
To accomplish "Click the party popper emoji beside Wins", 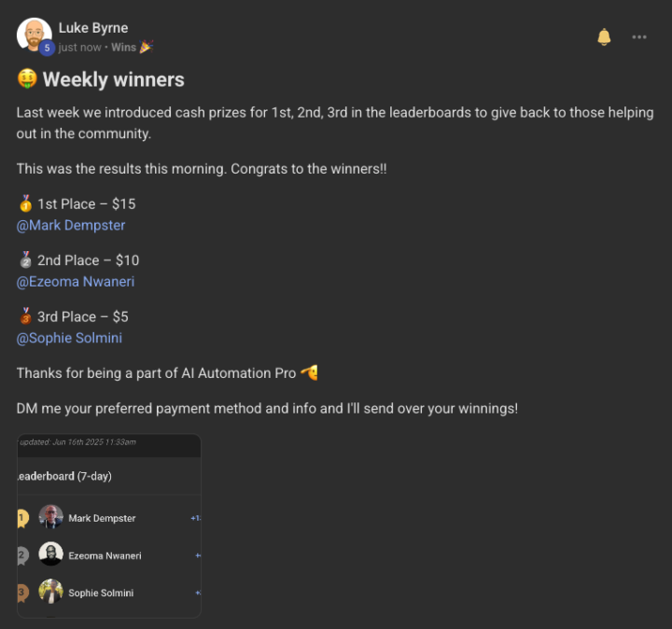I will pyautogui.click(x=146, y=47).
